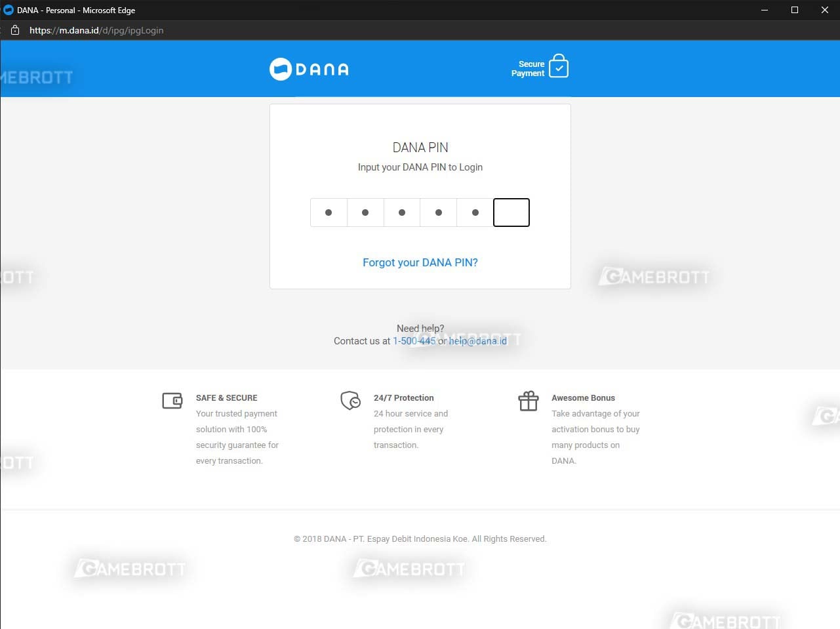
Task: Select the third PIN digit box
Action: tap(402, 213)
